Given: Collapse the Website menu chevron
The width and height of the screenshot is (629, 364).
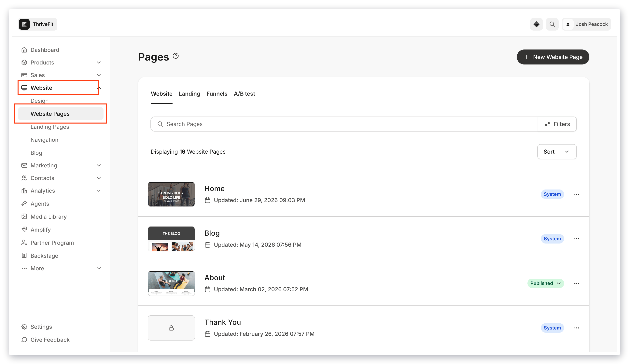Looking at the screenshot, I should click(x=99, y=88).
